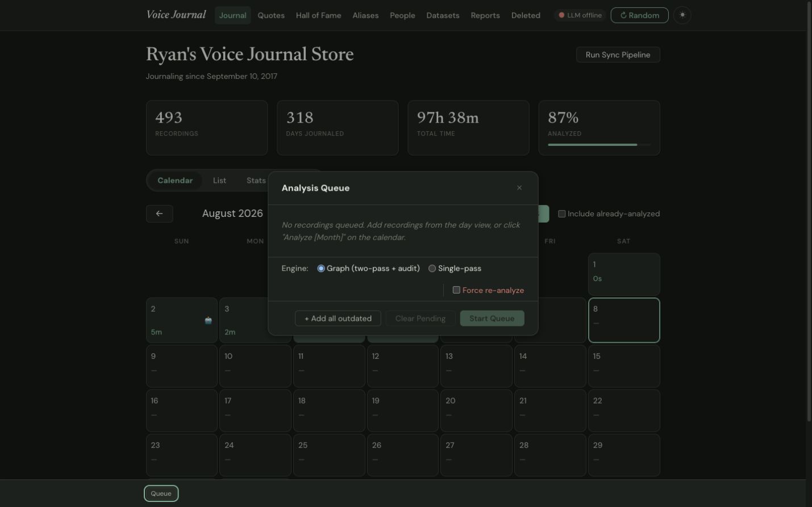Viewport: 812px width, 507px height.
Task: Open August 28 day cell
Action: coord(550,455)
